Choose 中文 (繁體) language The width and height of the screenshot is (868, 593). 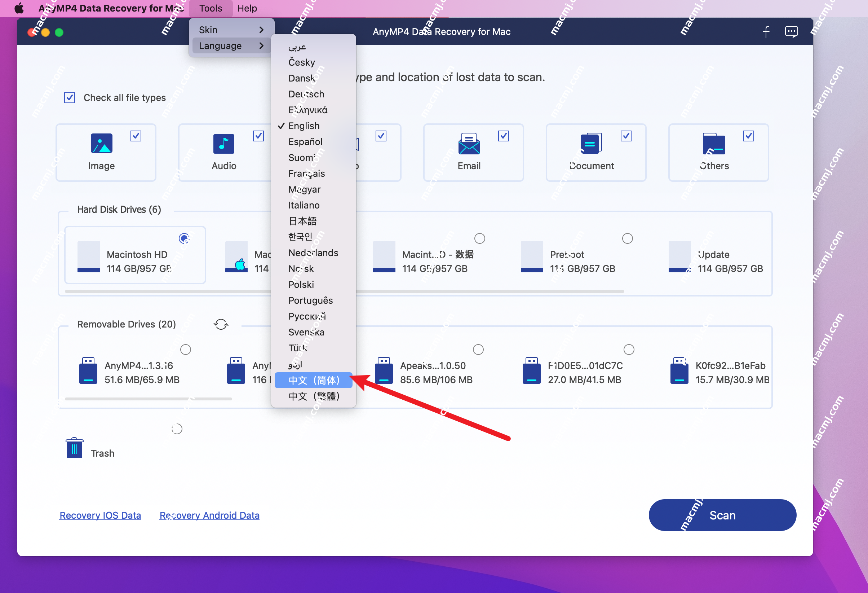[313, 396]
